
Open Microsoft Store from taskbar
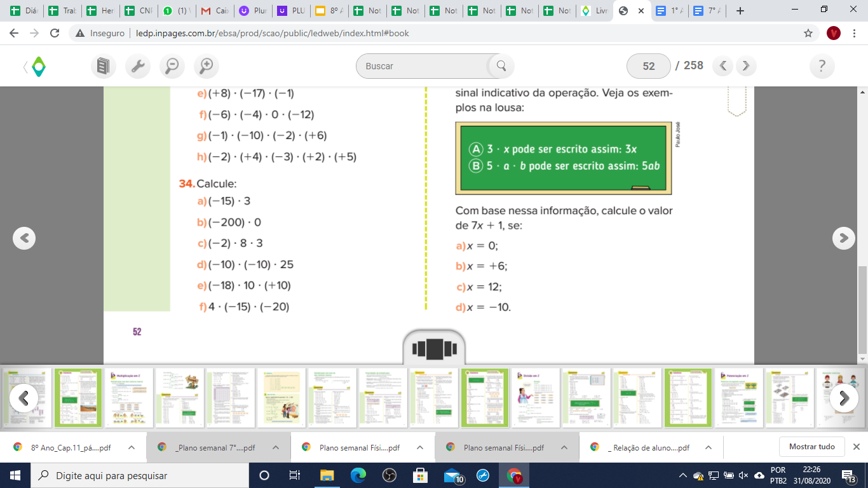coord(420,475)
